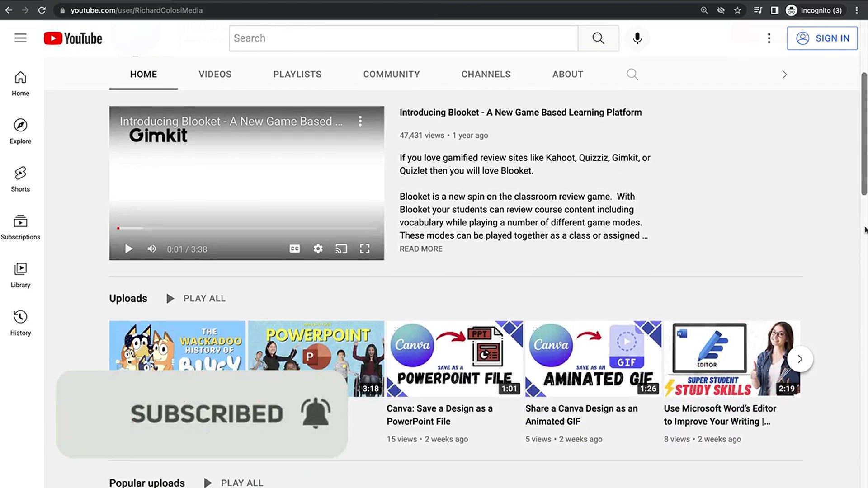Mute the featured video volume

tap(152, 249)
